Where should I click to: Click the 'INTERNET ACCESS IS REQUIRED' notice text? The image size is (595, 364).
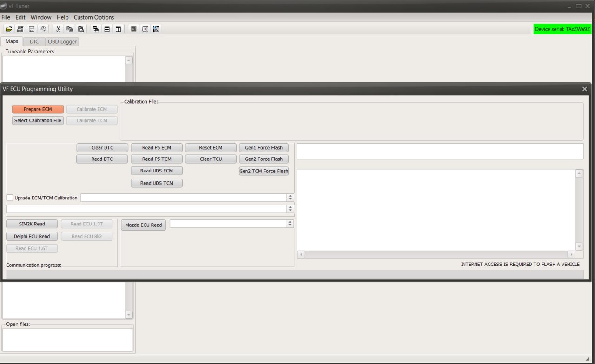pyautogui.click(x=520, y=264)
